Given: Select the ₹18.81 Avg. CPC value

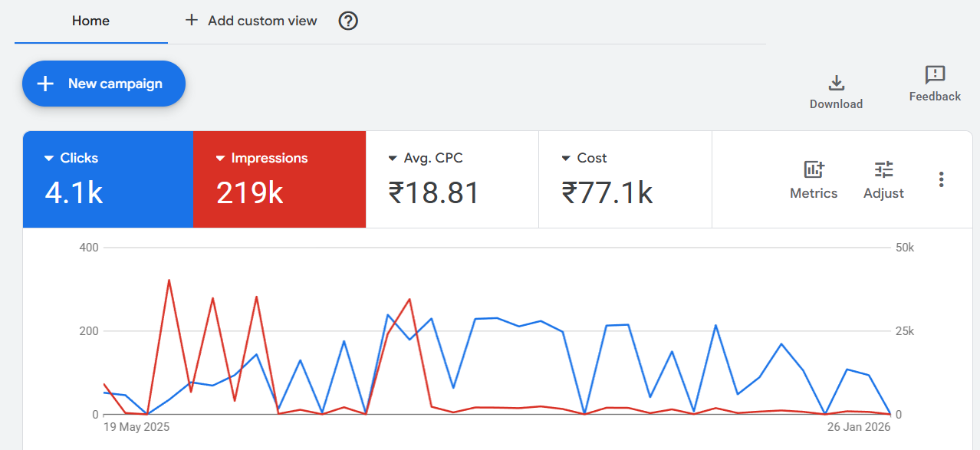Looking at the screenshot, I should click(433, 193).
